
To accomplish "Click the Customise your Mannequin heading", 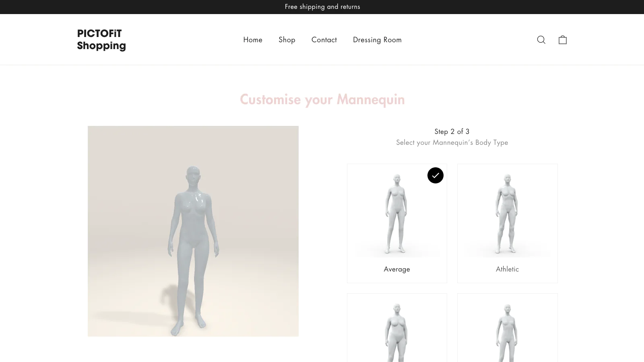I will click(x=322, y=99).
